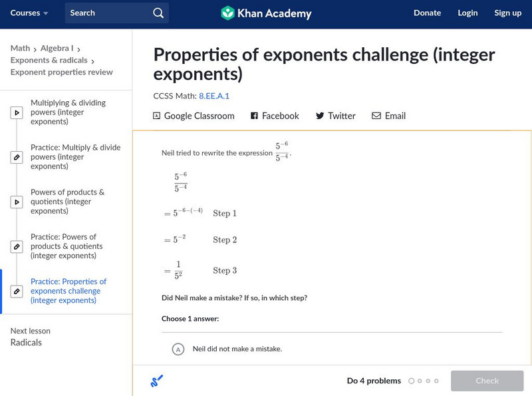Open the Math breadcrumb link
532x396 pixels.
pyautogui.click(x=20, y=48)
